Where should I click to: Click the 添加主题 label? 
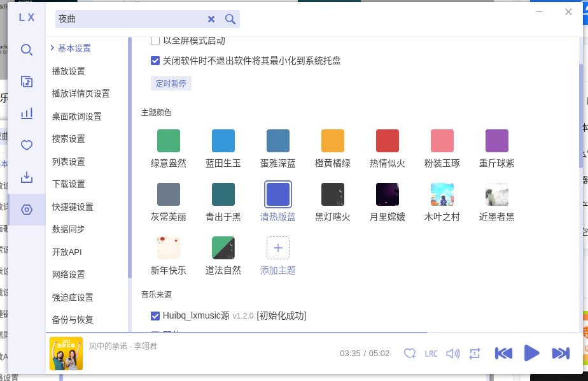(278, 270)
